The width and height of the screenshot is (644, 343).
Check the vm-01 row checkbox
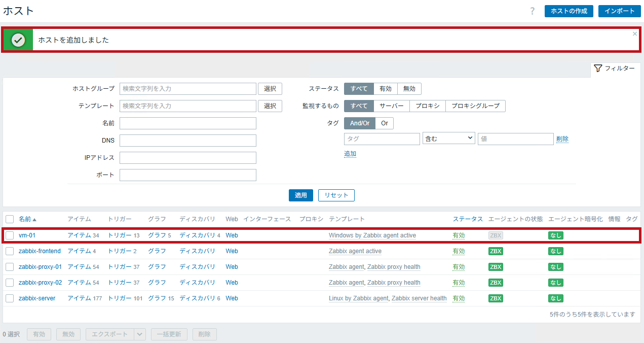pyautogui.click(x=10, y=235)
